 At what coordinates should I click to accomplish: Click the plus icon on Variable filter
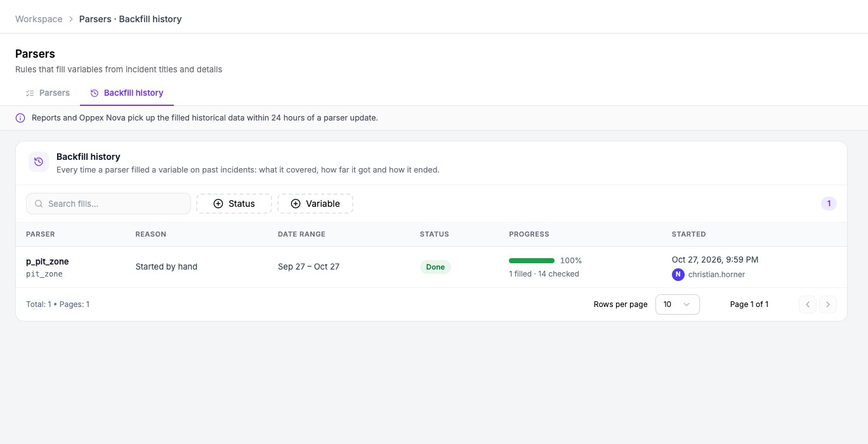coord(296,204)
